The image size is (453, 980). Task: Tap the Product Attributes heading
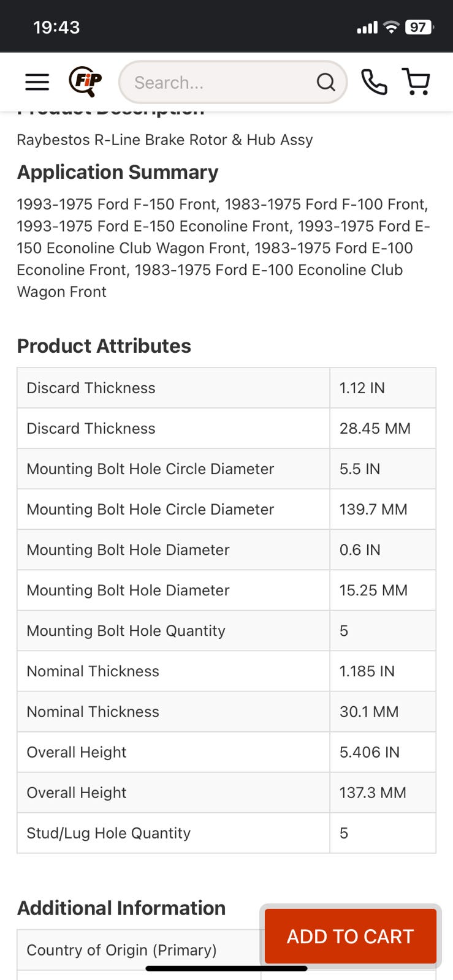[x=104, y=346]
